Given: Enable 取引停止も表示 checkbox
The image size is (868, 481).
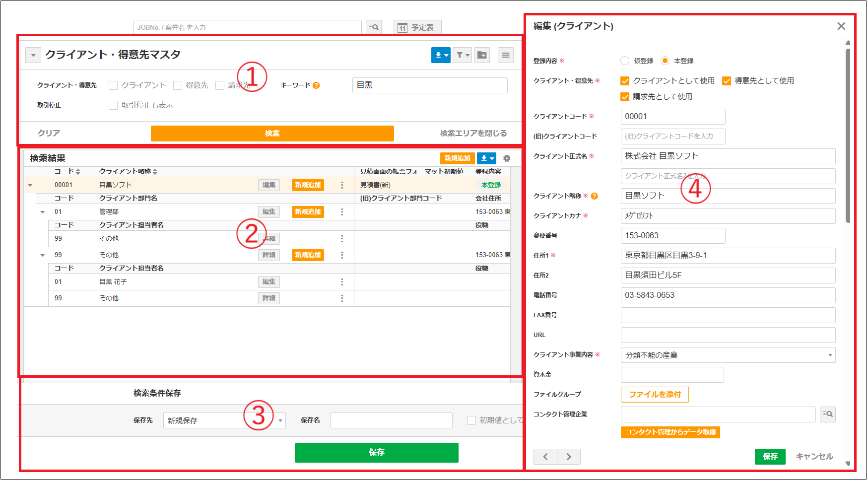Looking at the screenshot, I should click(113, 105).
